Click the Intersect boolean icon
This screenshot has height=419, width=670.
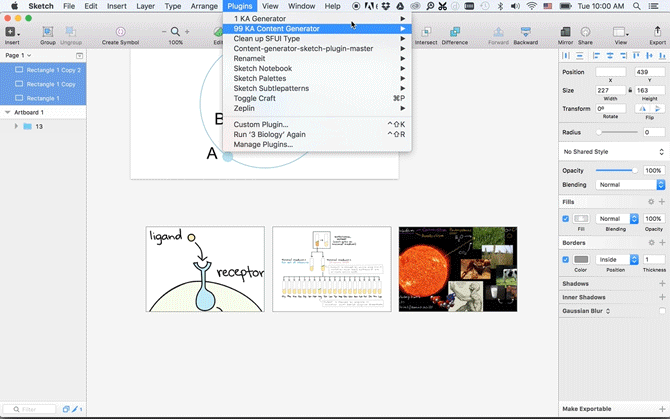[x=426, y=32]
